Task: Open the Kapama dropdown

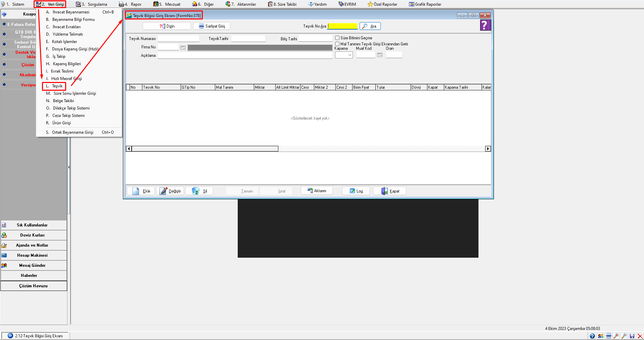Action: click(344, 55)
